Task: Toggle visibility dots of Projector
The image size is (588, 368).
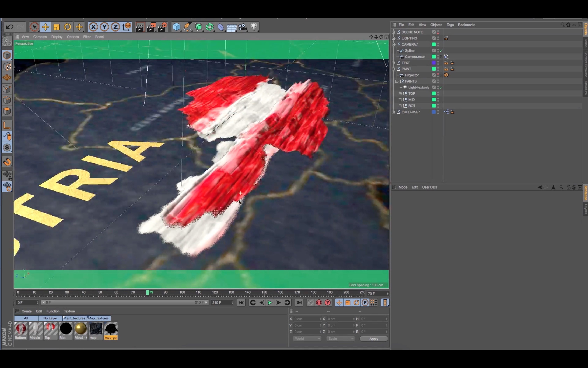Action: 438,75
